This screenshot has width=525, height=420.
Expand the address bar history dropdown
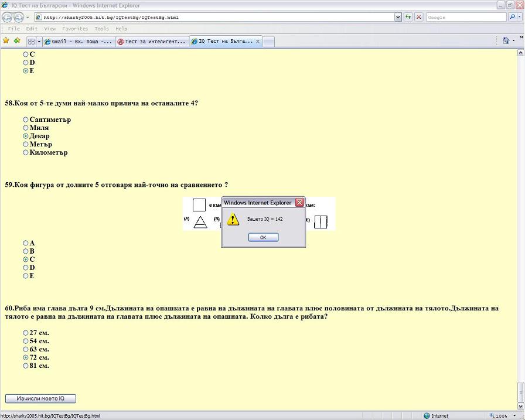398,17
